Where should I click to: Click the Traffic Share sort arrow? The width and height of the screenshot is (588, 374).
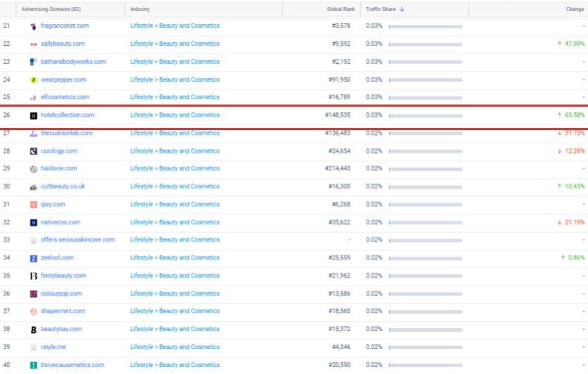(x=402, y=9)
